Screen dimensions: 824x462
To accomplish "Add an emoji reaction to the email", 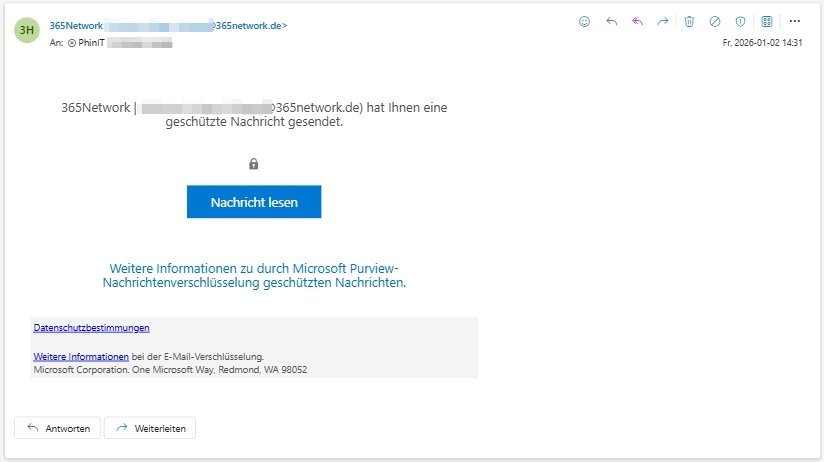I will tap(585, 21).
